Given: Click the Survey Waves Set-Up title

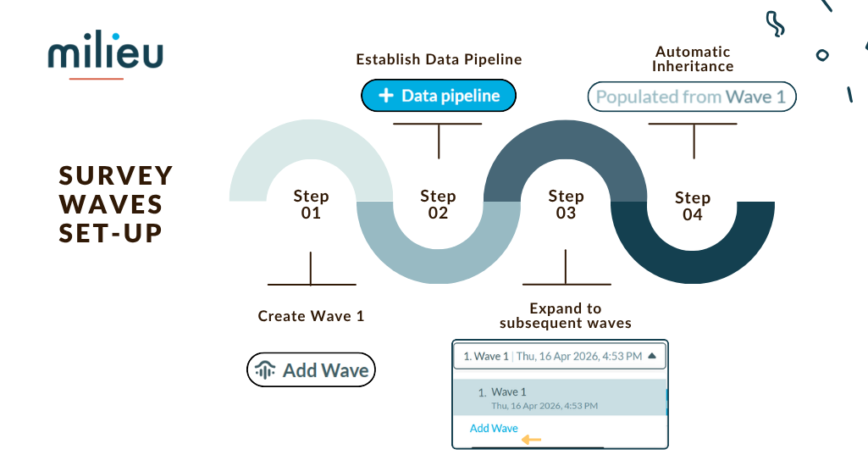Looking at the screenshot, I should tap(116, 204).
